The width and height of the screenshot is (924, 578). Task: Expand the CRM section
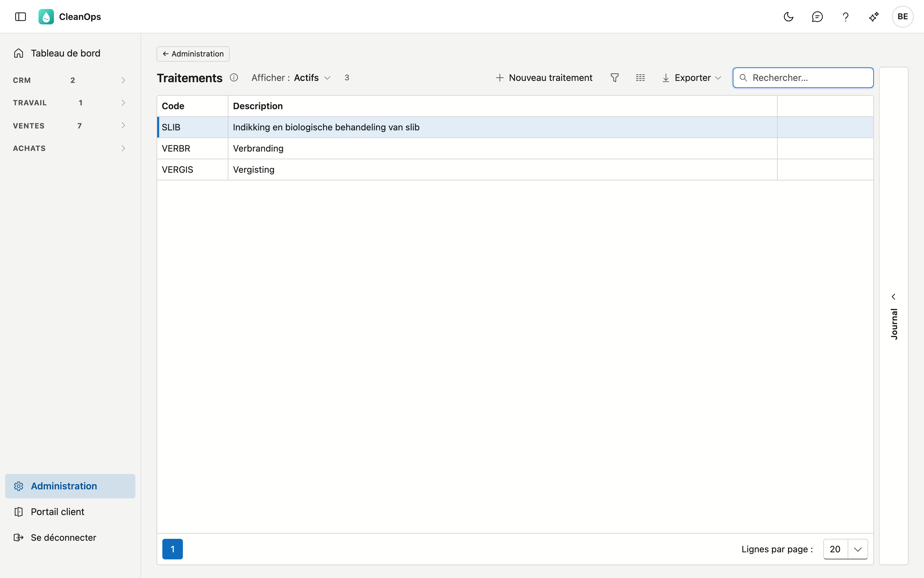click(70, 80)
